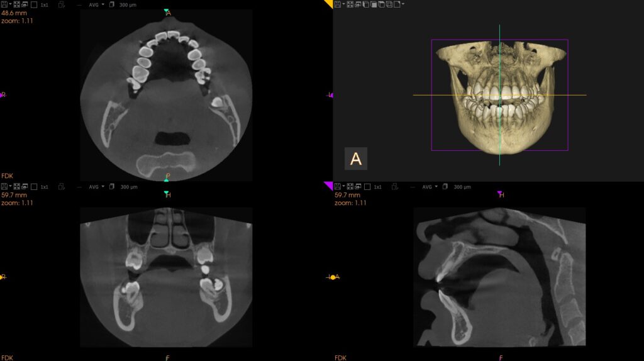
Task: Click the green slice marker atop the axial view
Action: (167, 11)
